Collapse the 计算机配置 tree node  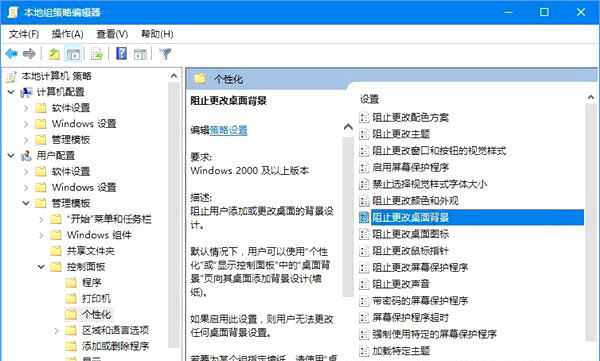[x=11, y=92]
